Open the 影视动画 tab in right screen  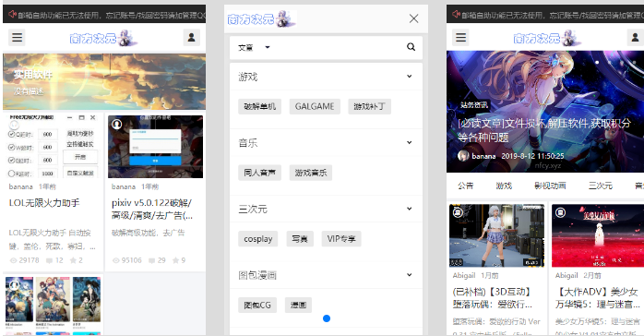[x=550, y=186]
